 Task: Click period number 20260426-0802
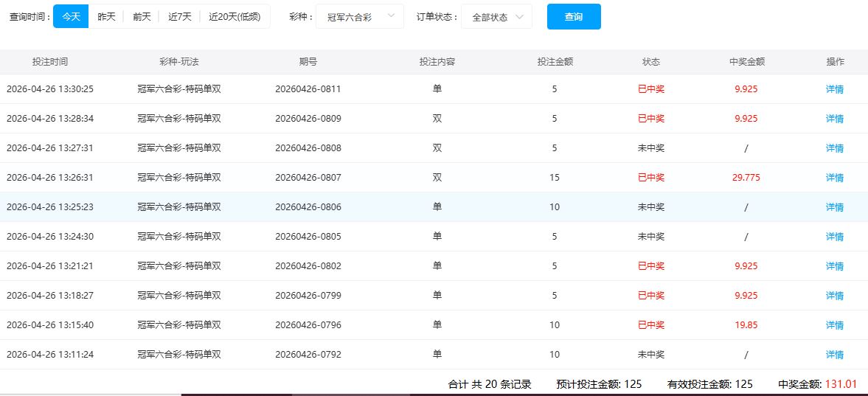[x=308, y=266]
